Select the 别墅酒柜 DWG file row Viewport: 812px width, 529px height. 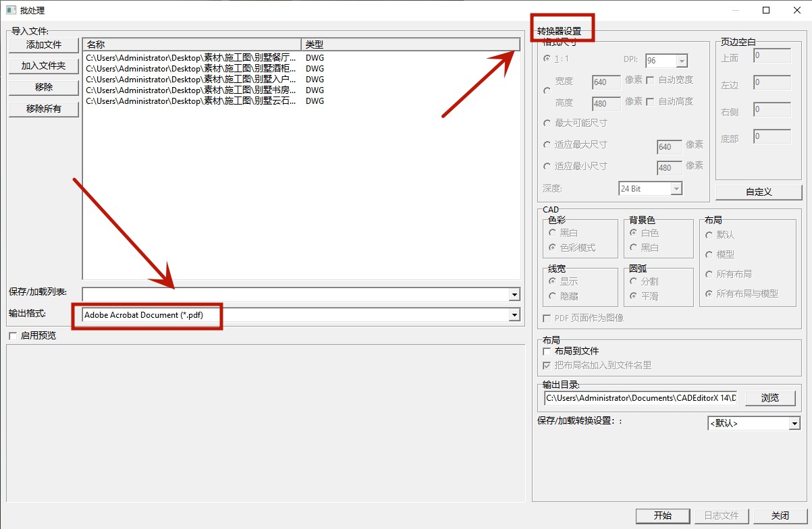[301, 69]
